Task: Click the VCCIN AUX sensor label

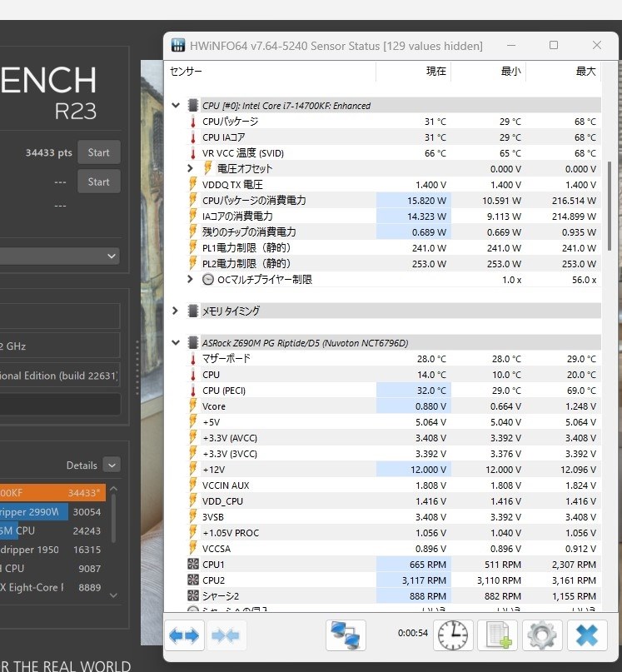Action: pos(226,485)
